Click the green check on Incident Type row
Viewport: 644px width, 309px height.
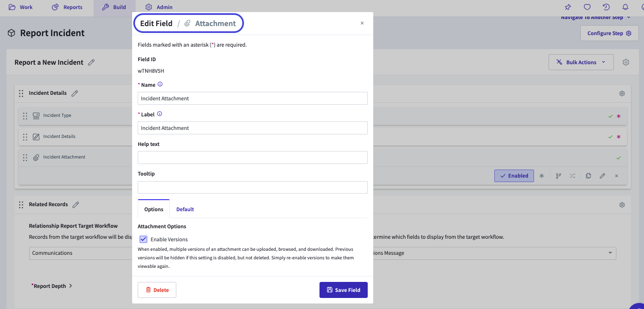pos(610,116)
